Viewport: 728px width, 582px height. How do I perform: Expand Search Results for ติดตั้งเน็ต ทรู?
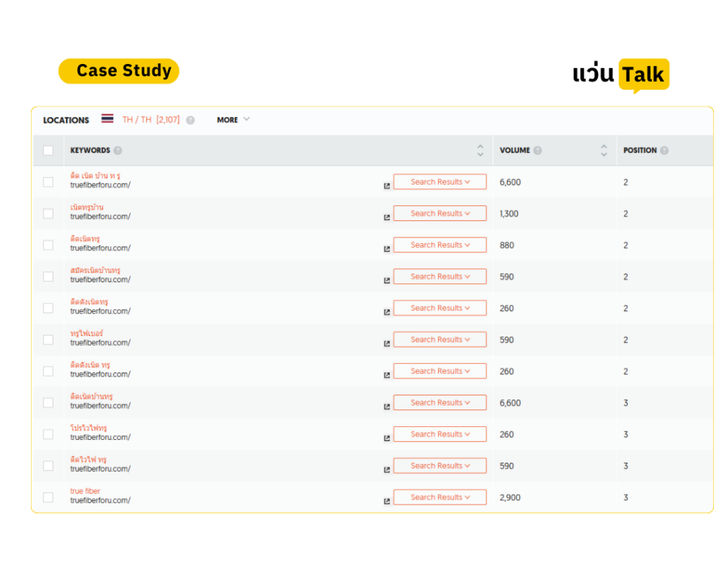tap(440, 371)
